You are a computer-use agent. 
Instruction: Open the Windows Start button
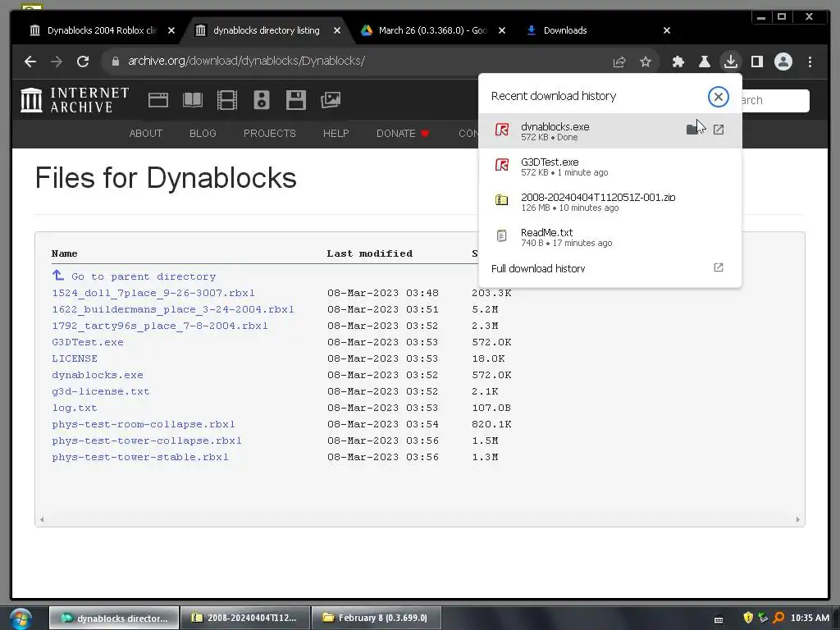(21, 619)
